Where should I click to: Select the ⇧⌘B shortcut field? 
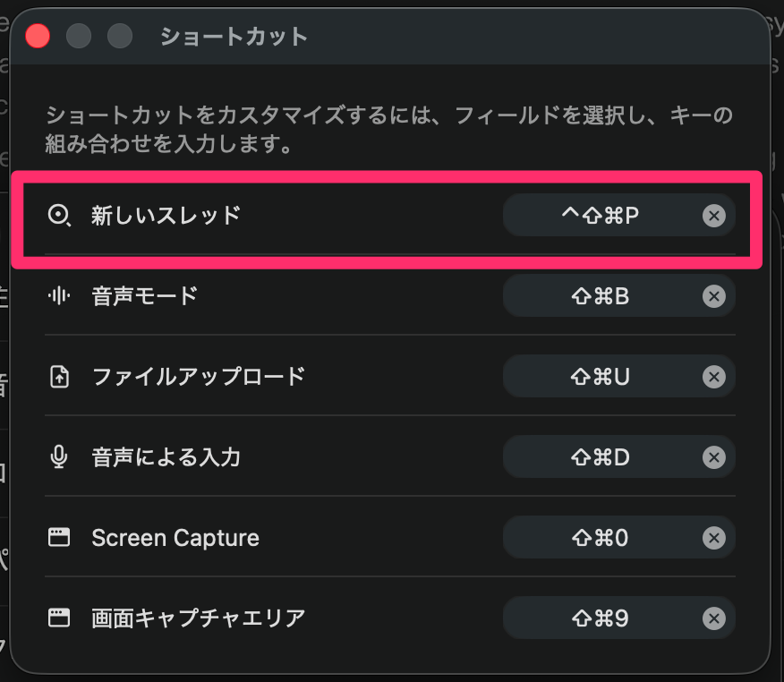pos(601,296)
